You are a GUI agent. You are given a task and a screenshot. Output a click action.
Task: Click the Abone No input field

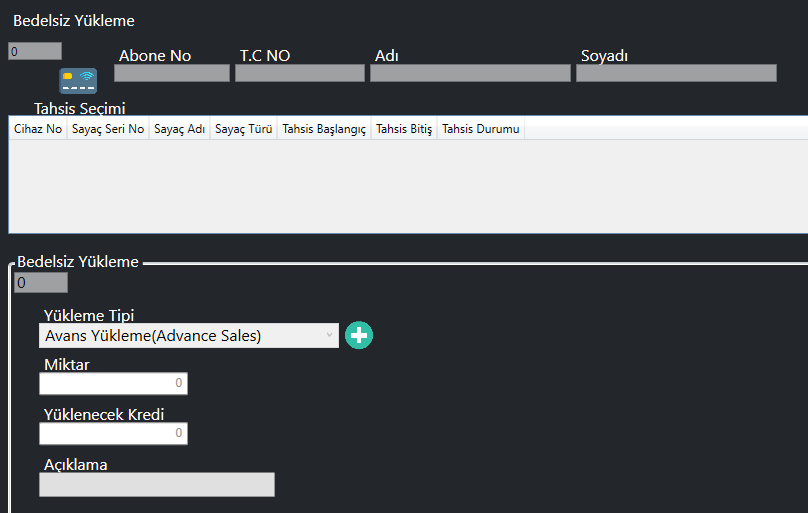(x=172, y=73)
